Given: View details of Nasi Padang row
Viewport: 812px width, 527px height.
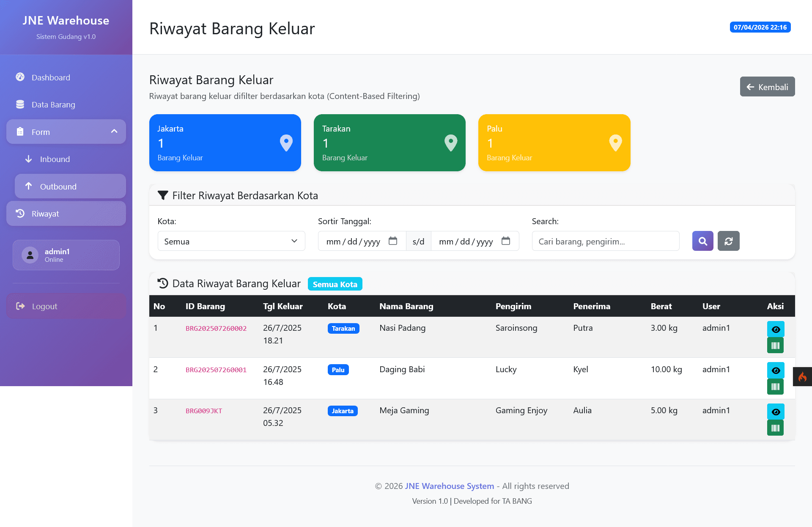Looking at the screenshot, I should tap(775, 329).
